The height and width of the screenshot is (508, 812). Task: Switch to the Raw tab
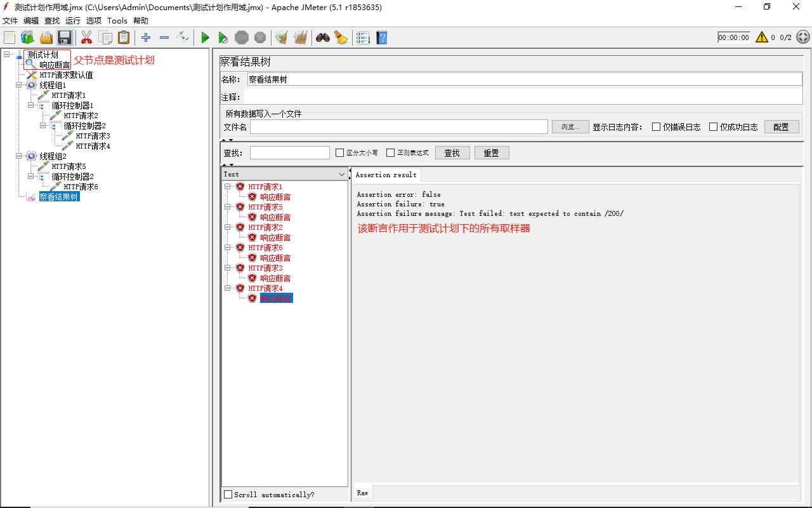(362, 493)
